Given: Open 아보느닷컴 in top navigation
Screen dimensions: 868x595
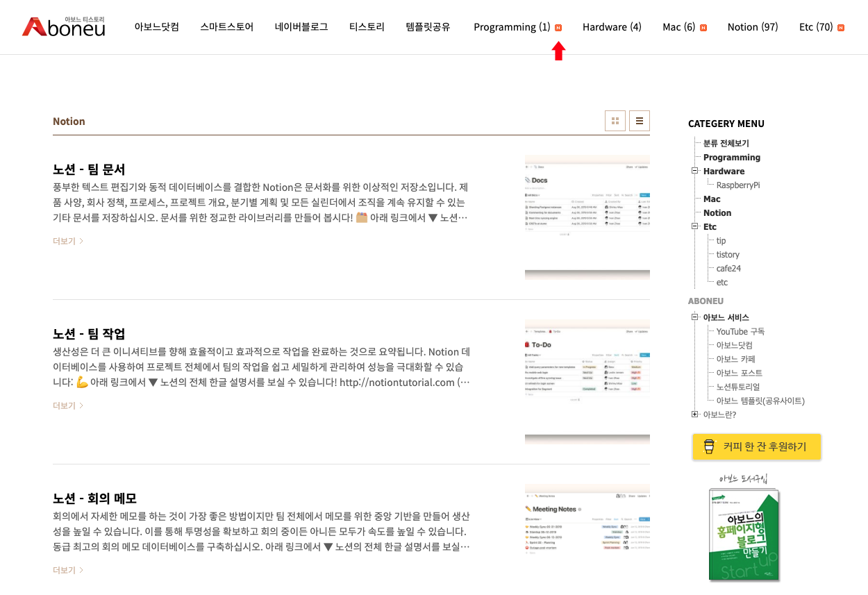Looking at the screenshot, I should point(157,27).
